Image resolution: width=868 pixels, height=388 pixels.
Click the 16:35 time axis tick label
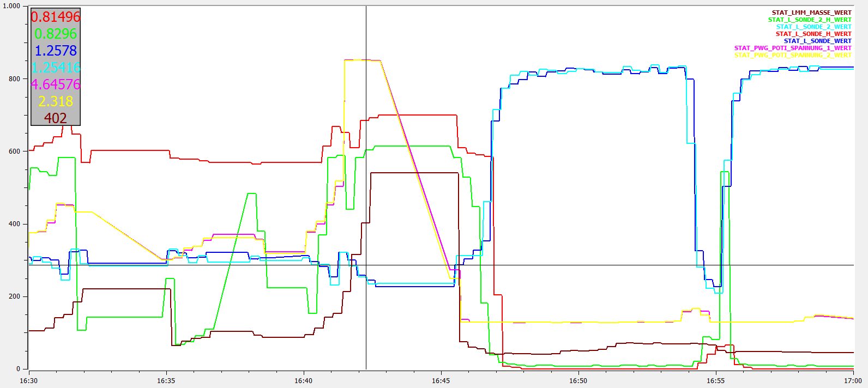tap(166, 380)
